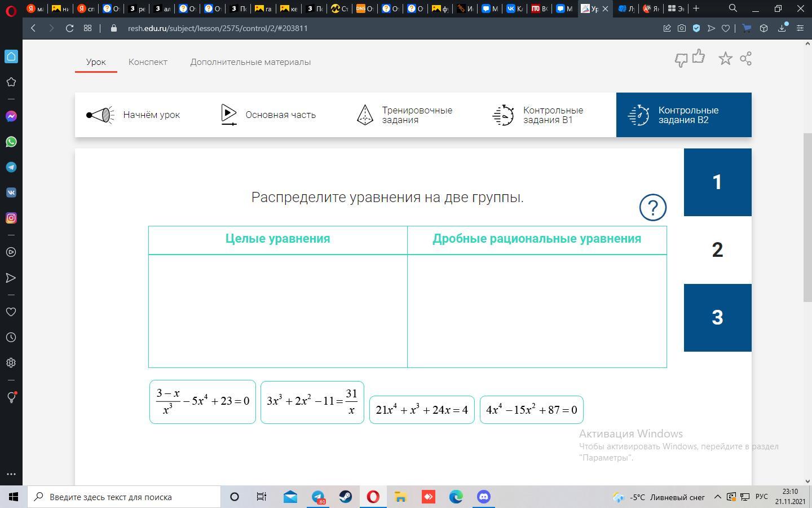Select the equation card starting with (3−x)/x³
812x508 pixels.
[x=202, y=402]
